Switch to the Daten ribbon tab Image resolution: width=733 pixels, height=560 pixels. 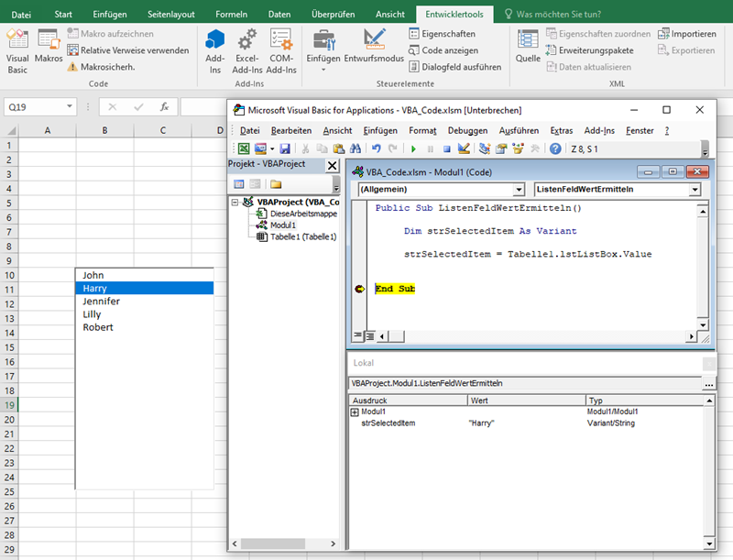(279, 14)
